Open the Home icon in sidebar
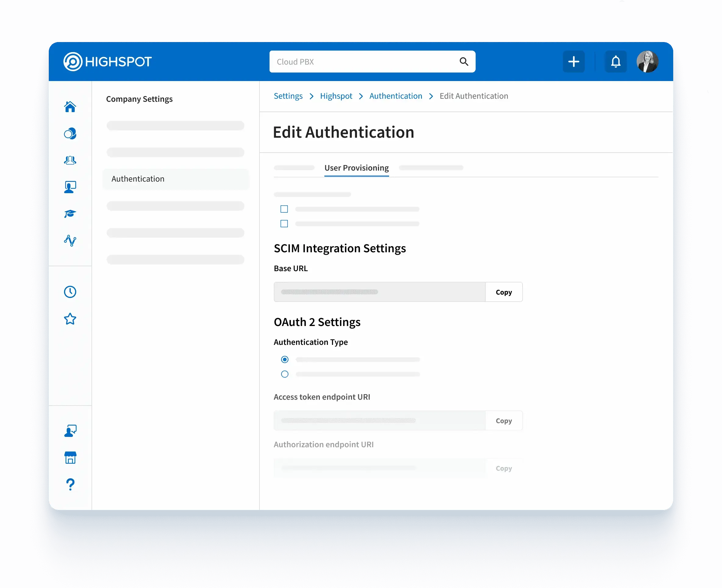722x588 pixels. point(70,107)
